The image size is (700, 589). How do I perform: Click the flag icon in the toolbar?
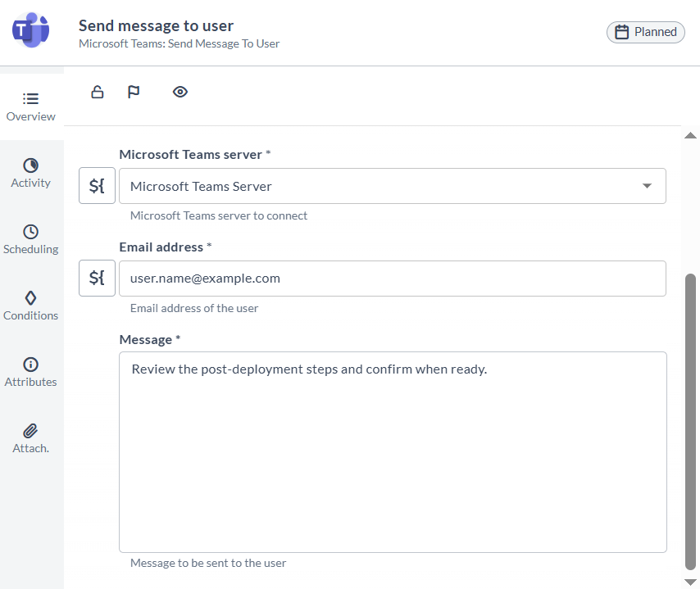(134, 92)
